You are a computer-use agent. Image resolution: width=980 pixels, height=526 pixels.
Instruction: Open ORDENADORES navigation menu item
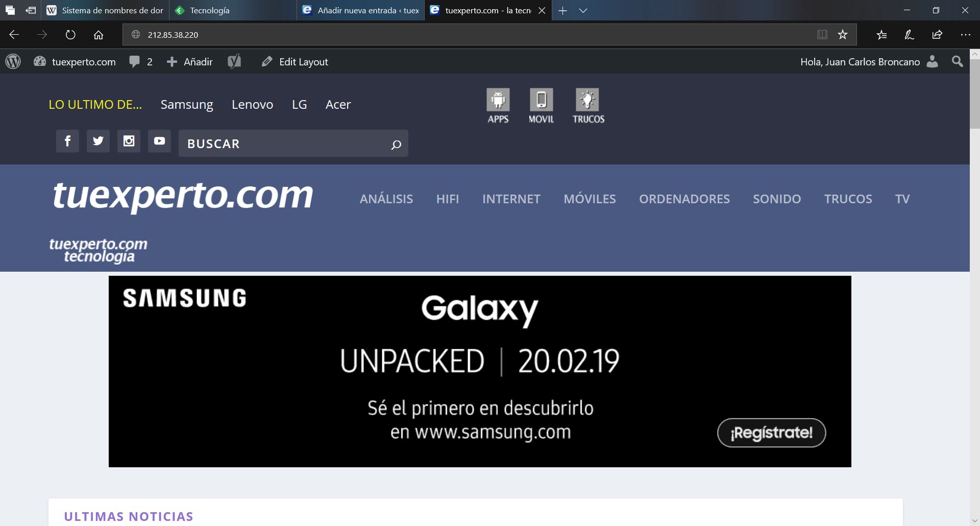coord(684,199)
